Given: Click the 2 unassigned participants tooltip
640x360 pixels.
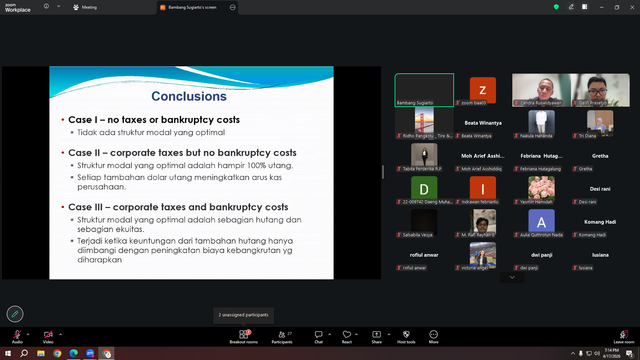Looking at the screenshot, I should coord(243,315).
